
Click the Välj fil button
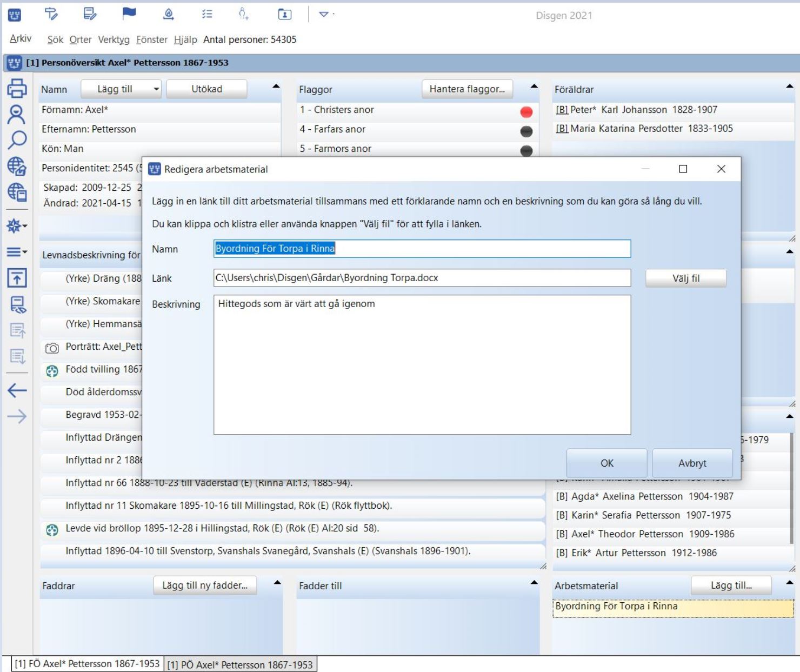686,278
